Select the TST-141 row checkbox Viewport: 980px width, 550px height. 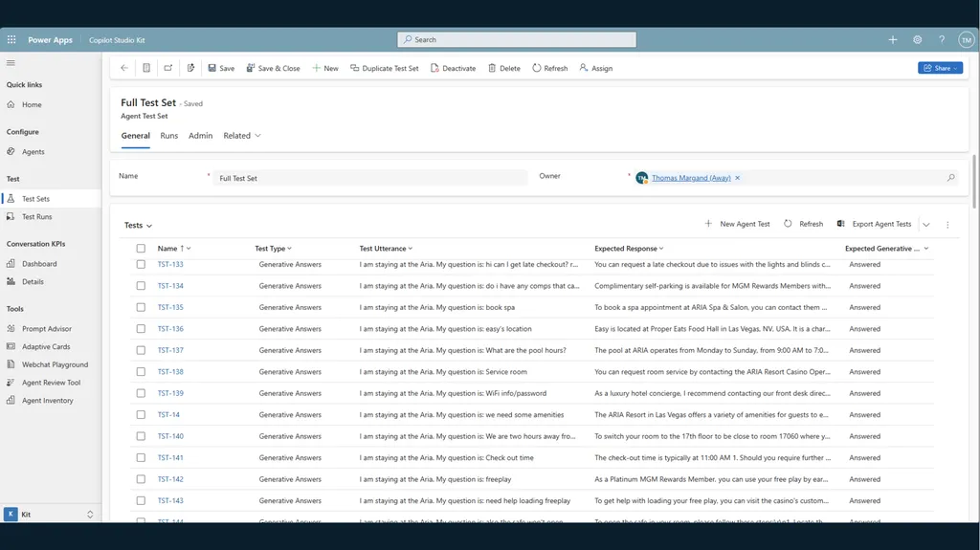141,457
